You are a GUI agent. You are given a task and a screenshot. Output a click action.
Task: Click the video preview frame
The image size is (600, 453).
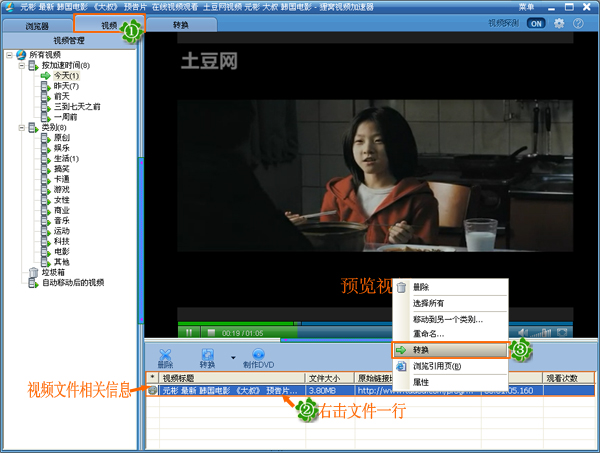[375, 176]
